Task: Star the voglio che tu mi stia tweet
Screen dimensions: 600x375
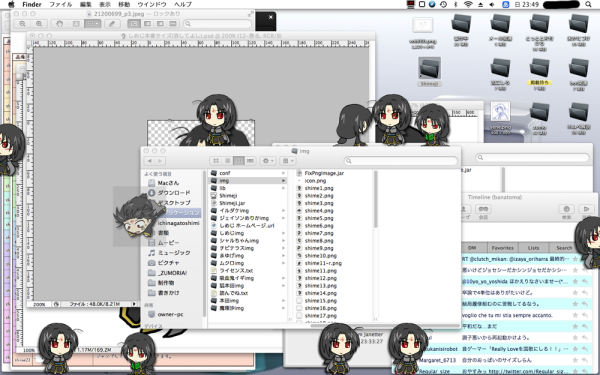Action: pos(575,315)
